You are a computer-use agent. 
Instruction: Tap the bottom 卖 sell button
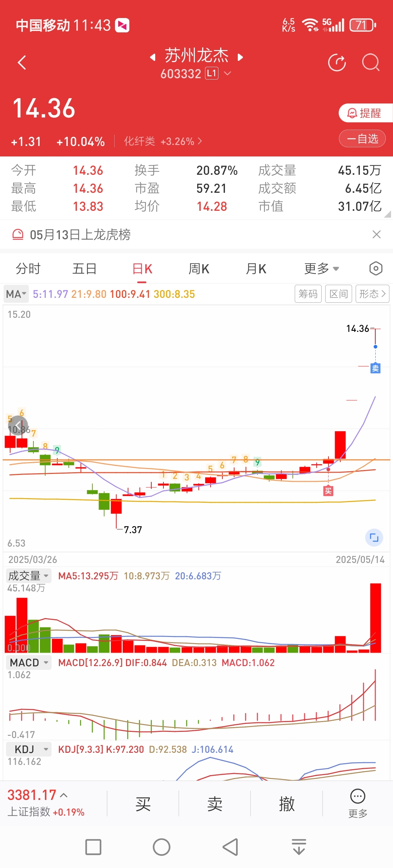(x=215, y=804)
